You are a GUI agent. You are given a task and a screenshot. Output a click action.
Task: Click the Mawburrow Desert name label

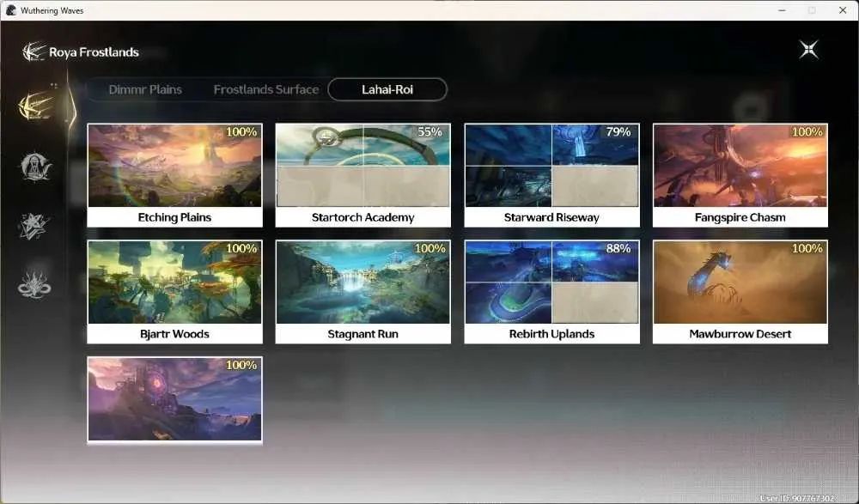pyautogui.click(x=740, y=334)
